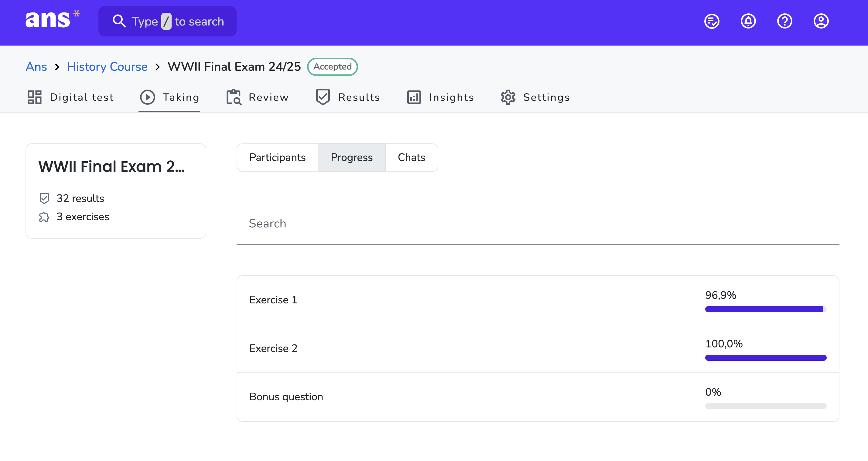Select the Taking tab

tap(169, 97)
